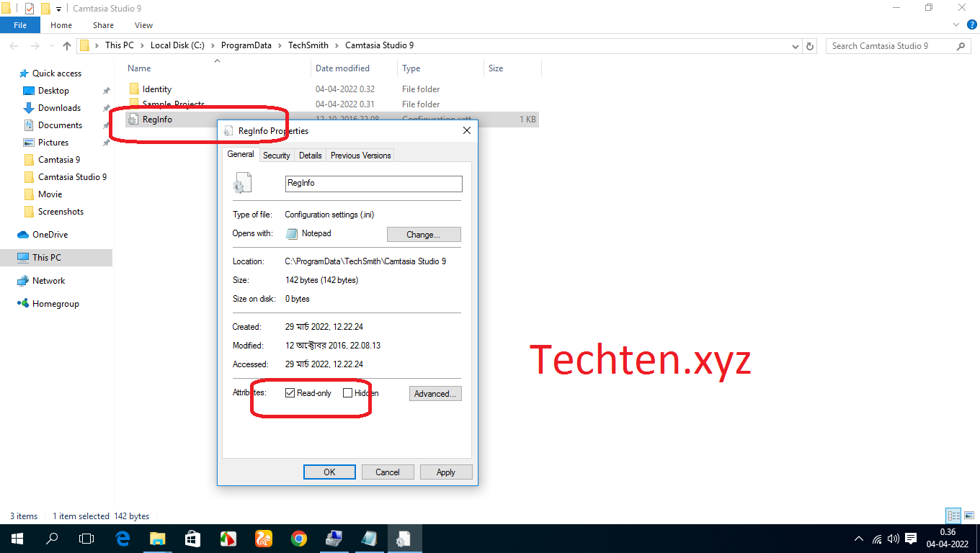Image resolution: width=980 pixels, height=553 pixels.
Task: Toggle the Hidden attribute checkbox
Action: 347,393
